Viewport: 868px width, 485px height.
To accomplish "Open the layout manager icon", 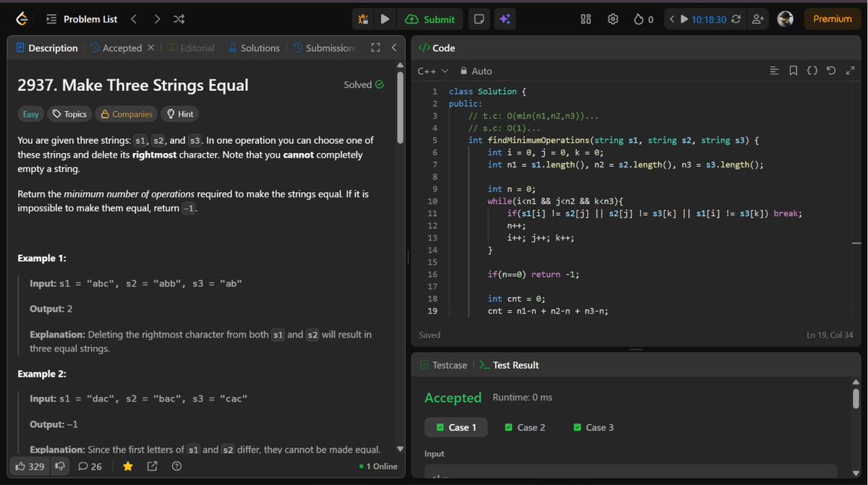I will 587,20.
